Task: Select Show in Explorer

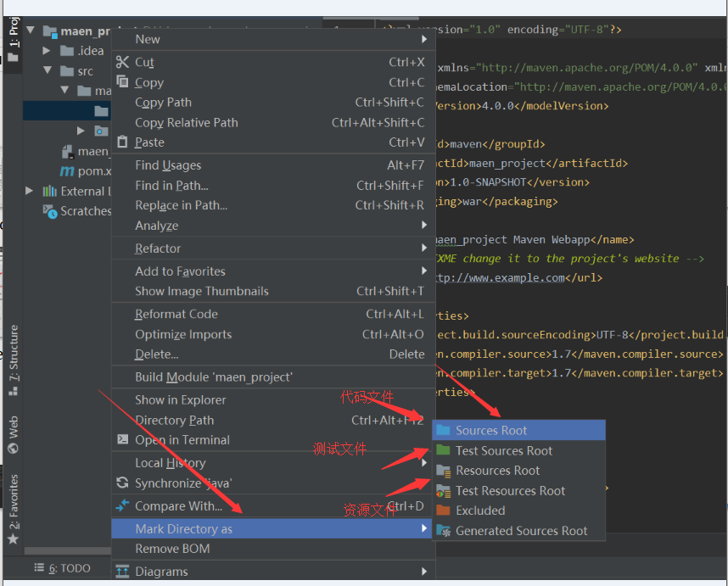Action: click(x=273, y=399)
